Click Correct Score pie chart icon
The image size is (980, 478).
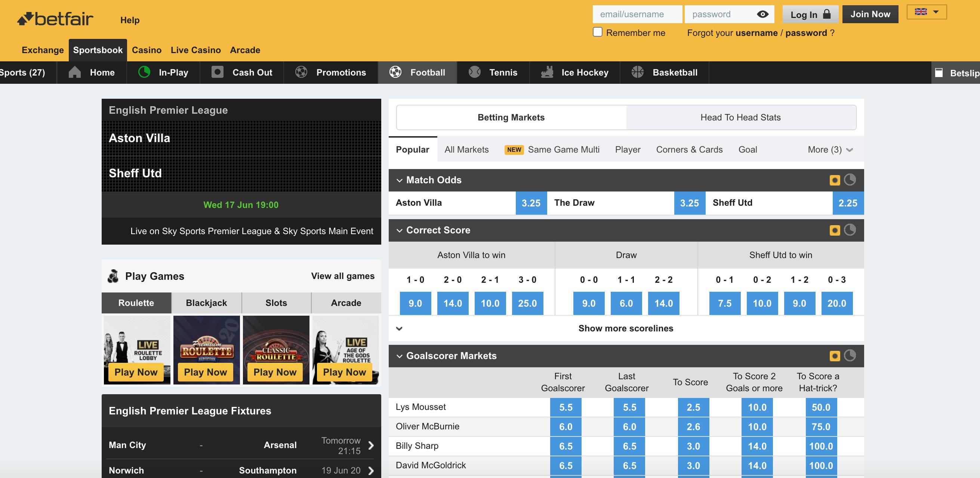point(850,230)
